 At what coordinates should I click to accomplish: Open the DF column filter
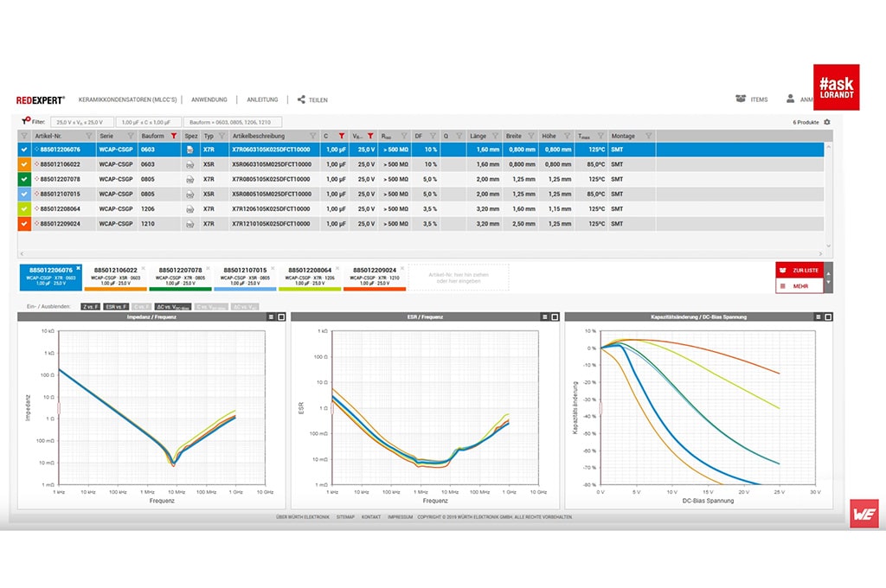[433, 136]
